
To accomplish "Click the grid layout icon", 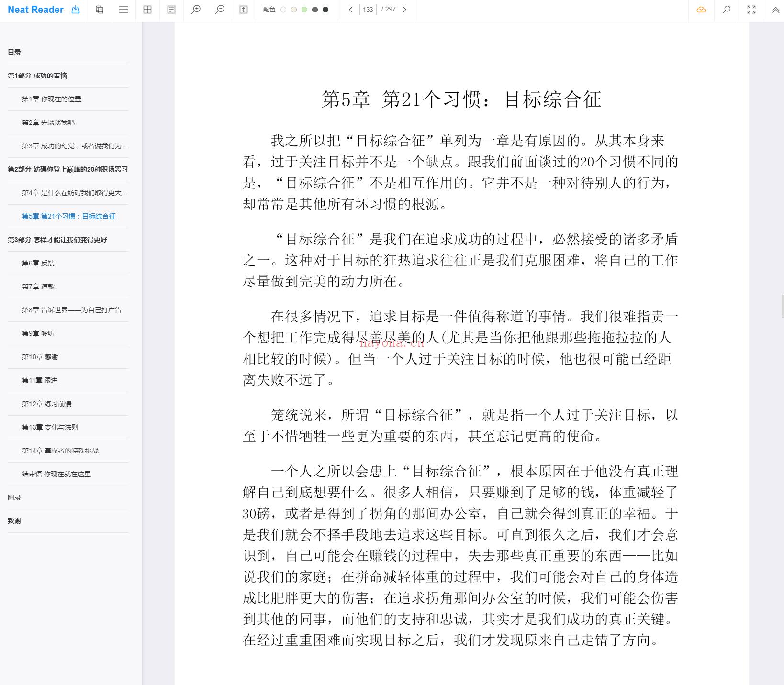I will (x=147, y=10).
